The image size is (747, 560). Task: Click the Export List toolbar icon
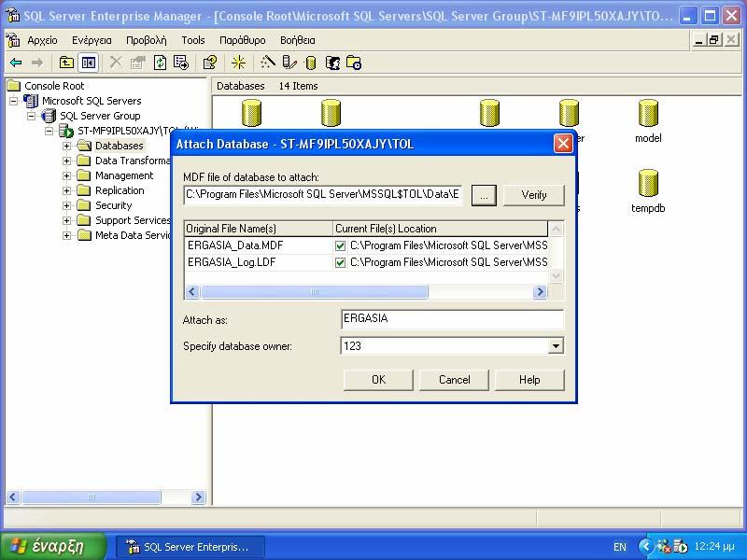pos(181,63)
